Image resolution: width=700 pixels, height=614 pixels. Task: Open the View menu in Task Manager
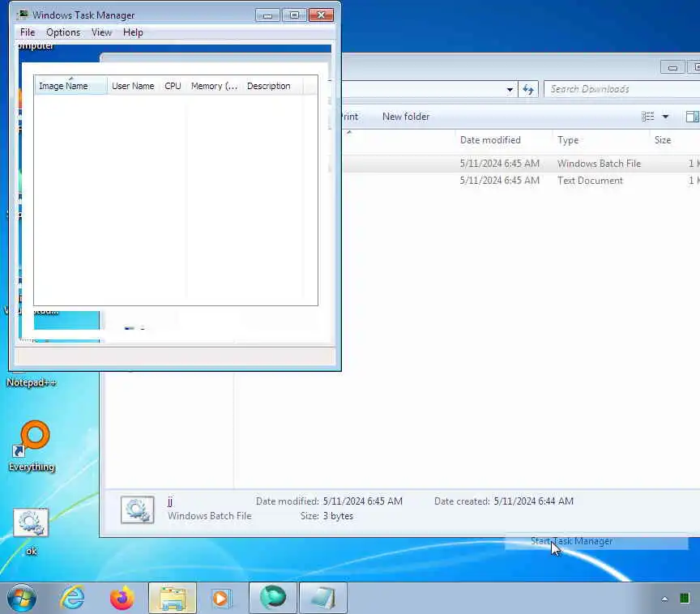pyautogui.click(x=101, y=32)
